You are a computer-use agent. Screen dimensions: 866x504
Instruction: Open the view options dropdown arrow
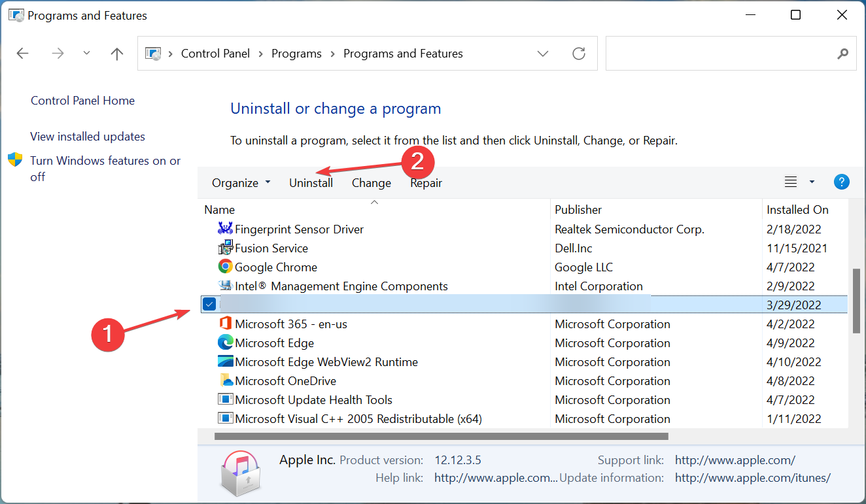812,182
